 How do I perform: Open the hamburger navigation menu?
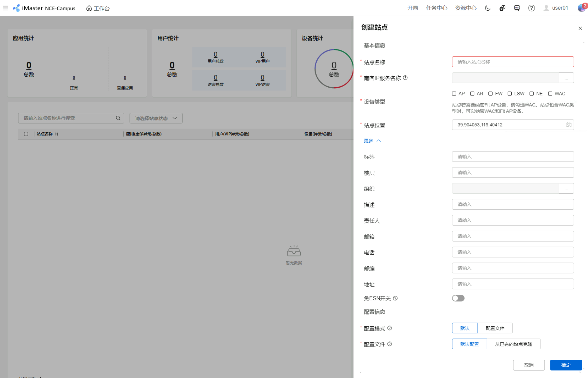click(x=5, y=8)
